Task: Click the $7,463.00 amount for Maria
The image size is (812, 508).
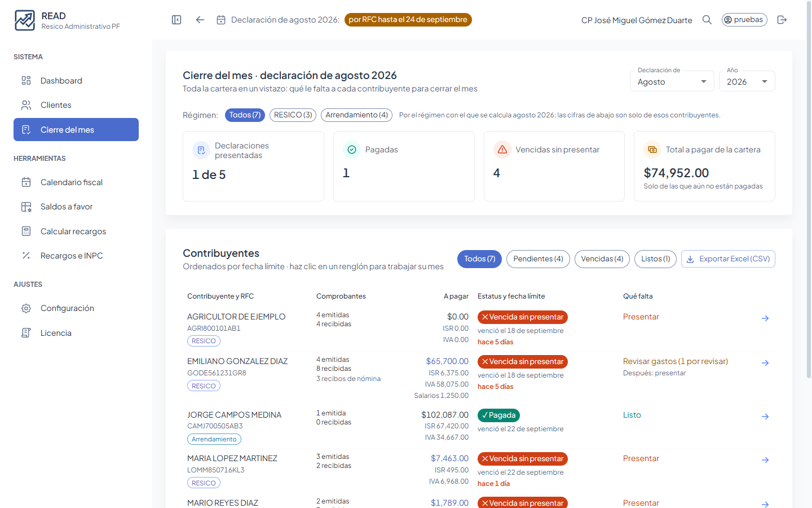Action: pos(449,458)
